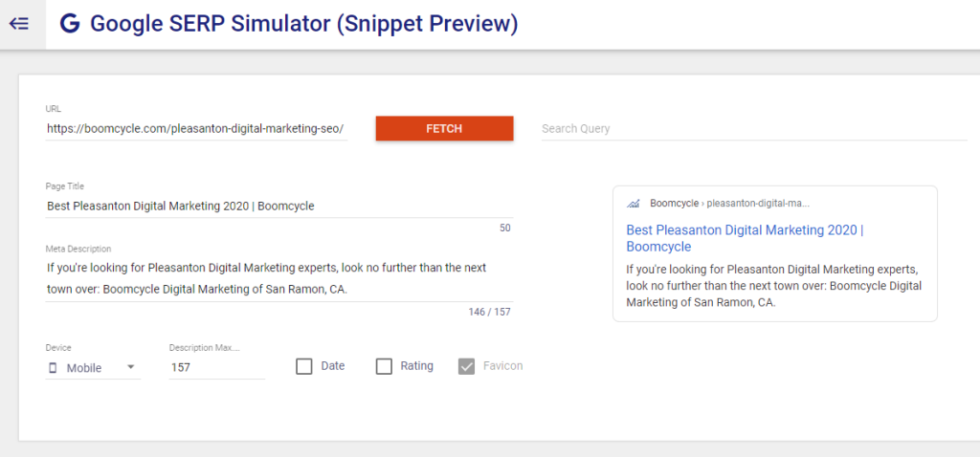Enable the Date checkbox
This screenshot has height=457, width=980.
304,366
